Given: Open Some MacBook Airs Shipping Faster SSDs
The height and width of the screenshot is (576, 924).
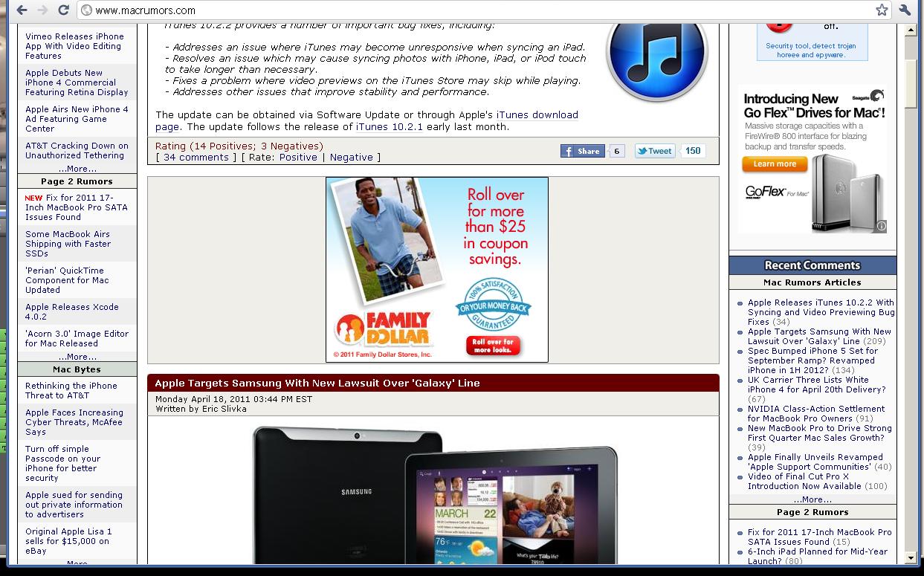Looking at the screenshot, I should 68,244.
